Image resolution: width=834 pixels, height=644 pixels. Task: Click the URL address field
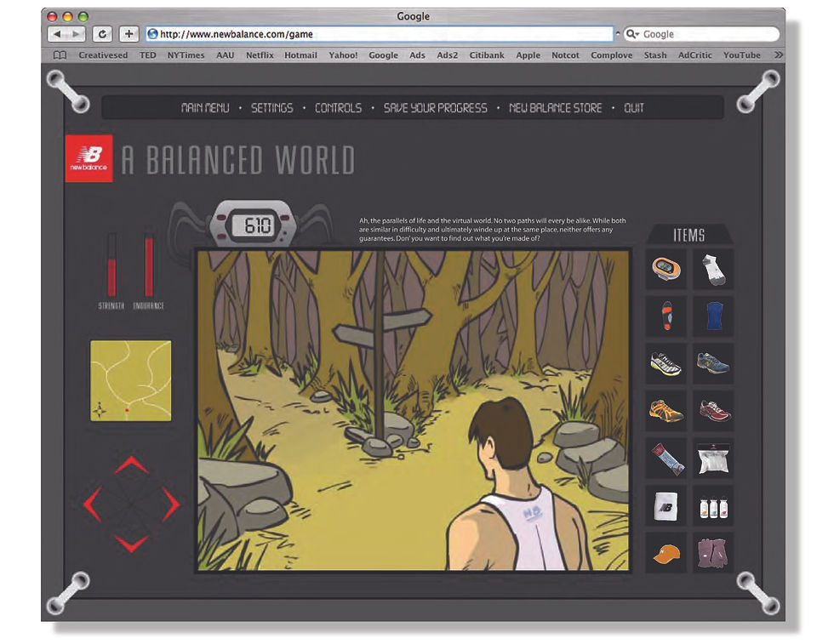(380, 34)
